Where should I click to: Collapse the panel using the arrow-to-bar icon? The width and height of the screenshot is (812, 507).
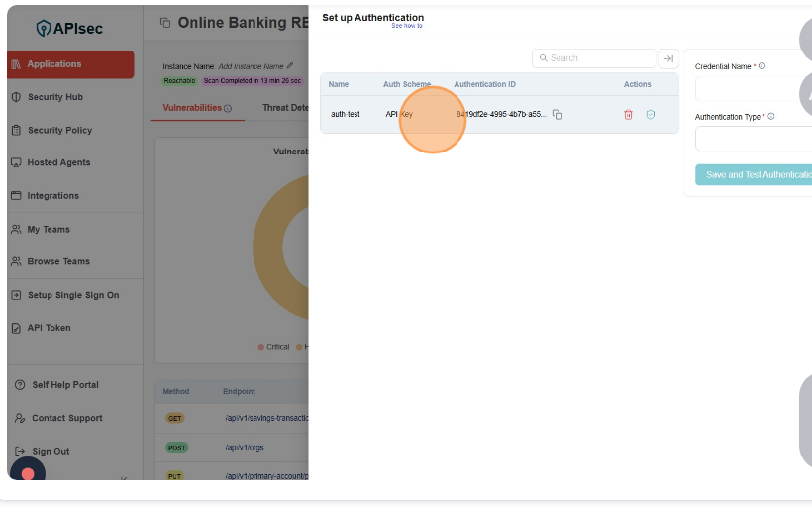tap(668, 58)
